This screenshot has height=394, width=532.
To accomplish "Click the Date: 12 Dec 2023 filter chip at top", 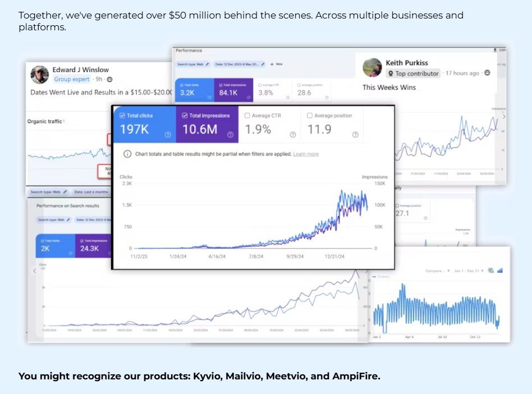I will click(240, 64).
